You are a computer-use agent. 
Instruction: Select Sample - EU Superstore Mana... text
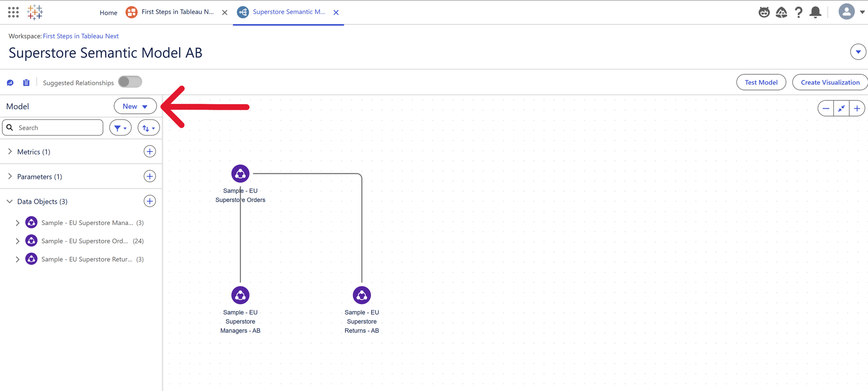click(x=87, y=223)
